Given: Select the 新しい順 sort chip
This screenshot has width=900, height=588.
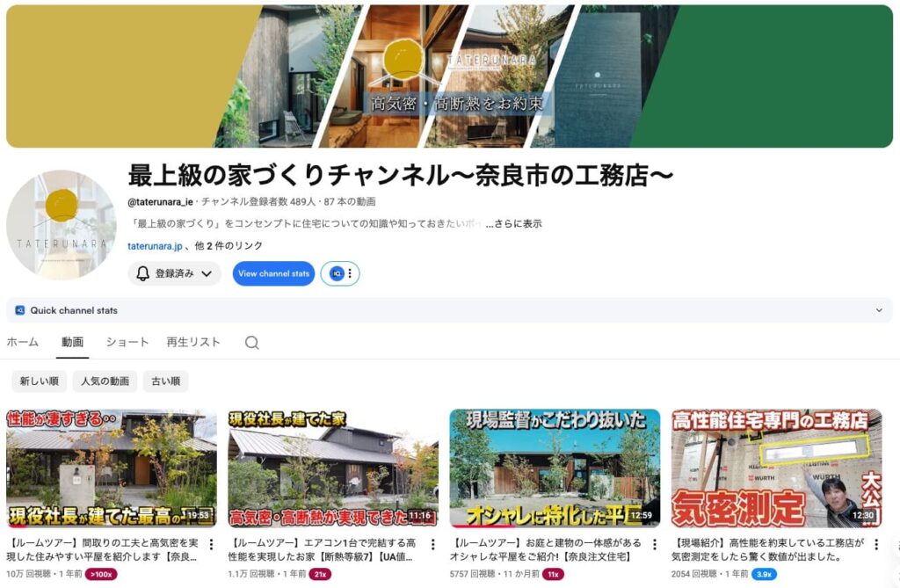Looking at the screenshot, I should click(39, 381).
